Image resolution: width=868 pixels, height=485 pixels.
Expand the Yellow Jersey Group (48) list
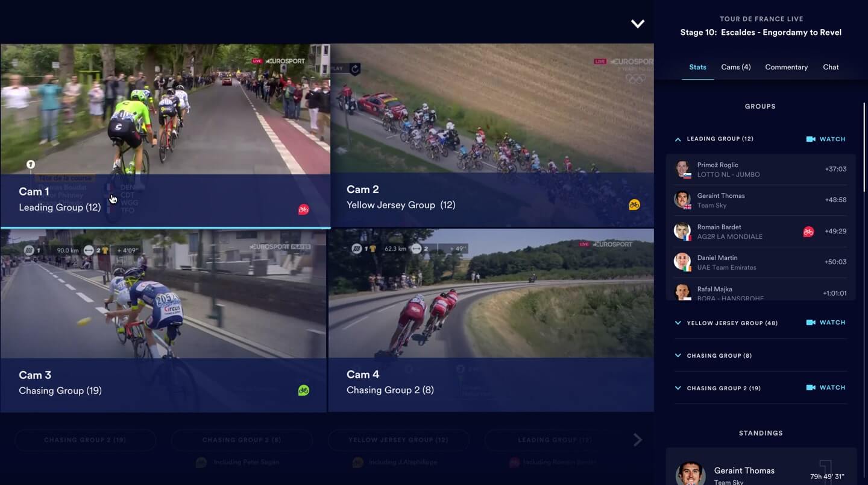click(678, 323)
